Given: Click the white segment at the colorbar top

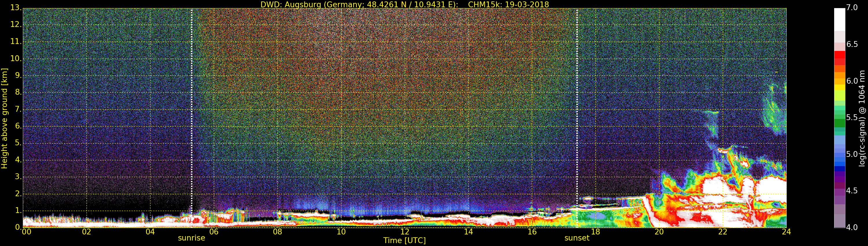Looking at the screenshot, I should coord(839,20).
